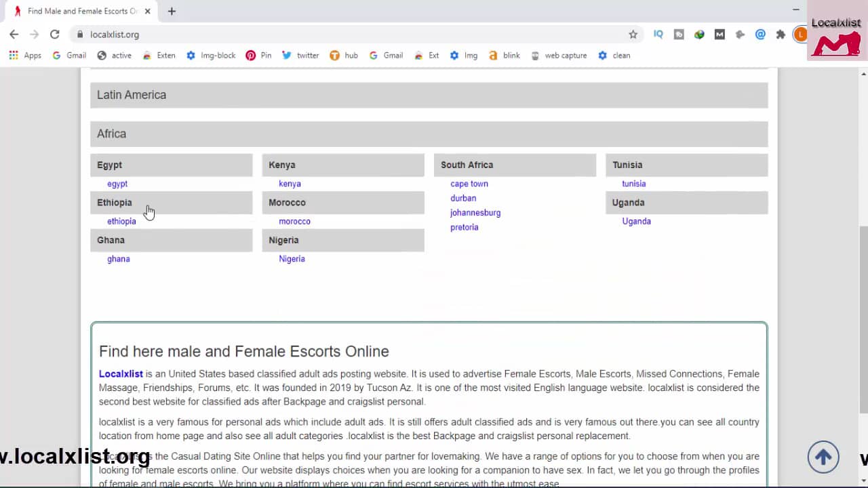
Task: Open the 'Exten' bookmark
Action: tap(159, 56)
